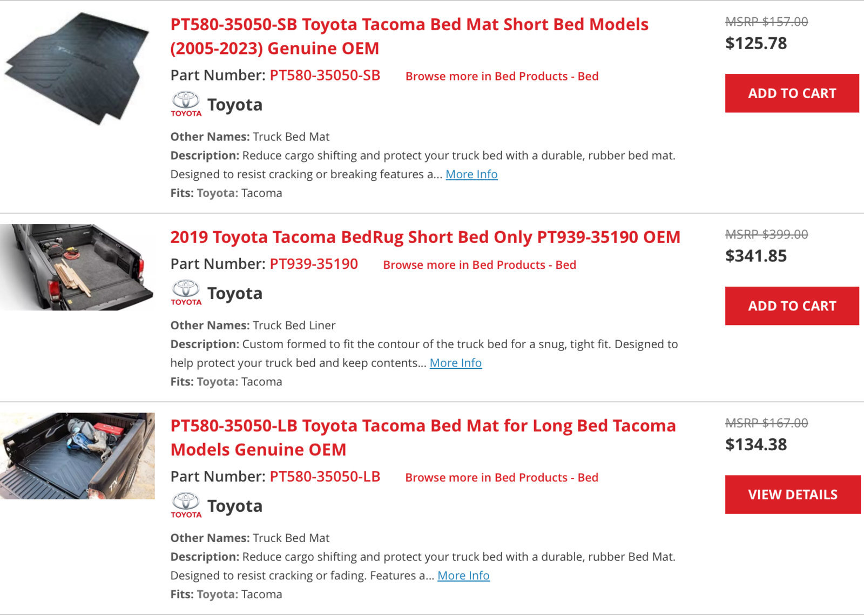864x616 pixels.
Task: Open the long bed mat photo thumbnail
Action: click(77, 456)
